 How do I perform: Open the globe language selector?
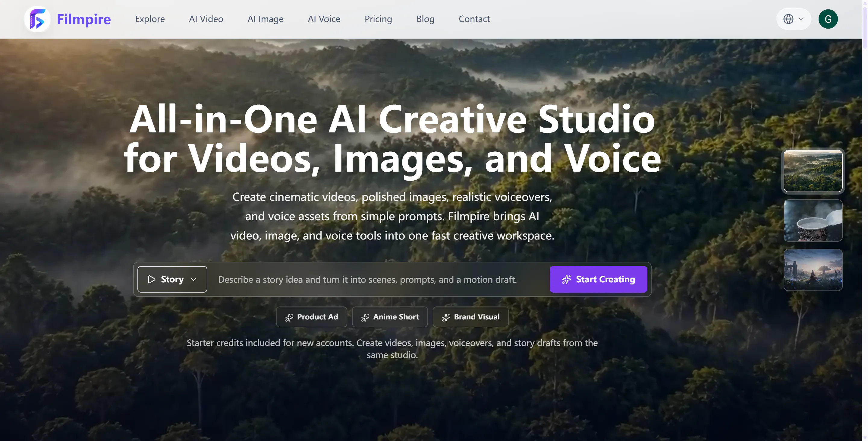click(793, 19)
